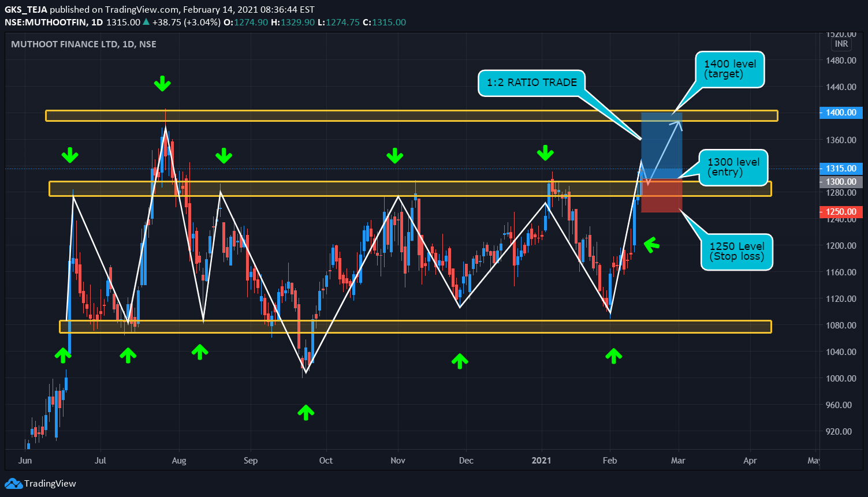The image size is (868, 497).
Task: Select the blue target zone of long position
Action: tap(662, 145)
